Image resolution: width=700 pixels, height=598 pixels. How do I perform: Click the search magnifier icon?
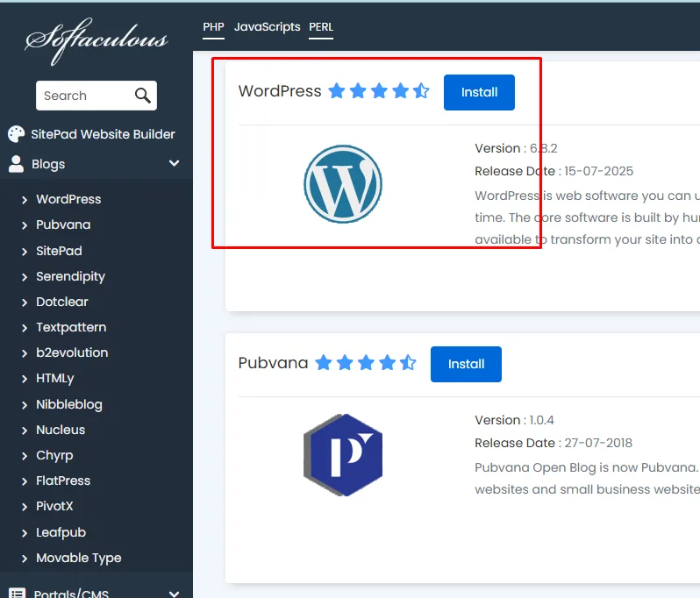[x=142, y=96]
